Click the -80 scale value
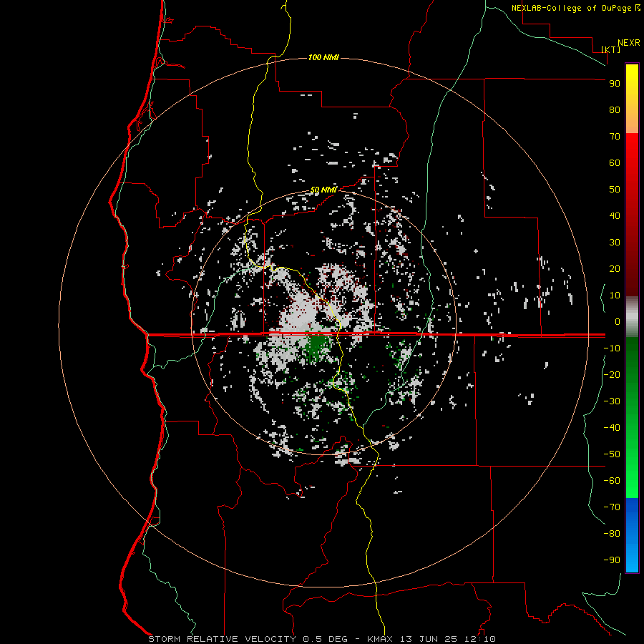 (612, 534)
